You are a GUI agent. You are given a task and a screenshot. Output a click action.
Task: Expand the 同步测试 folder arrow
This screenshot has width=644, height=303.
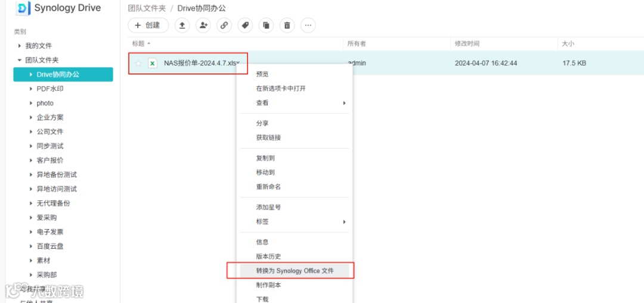(x=31, y=146)
